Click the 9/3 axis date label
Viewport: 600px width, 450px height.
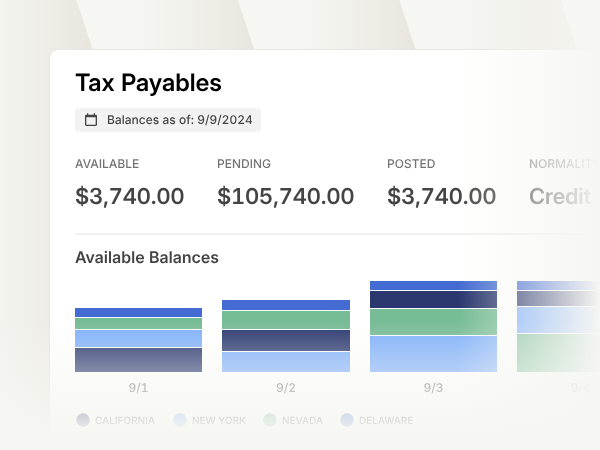pos(433,388)
